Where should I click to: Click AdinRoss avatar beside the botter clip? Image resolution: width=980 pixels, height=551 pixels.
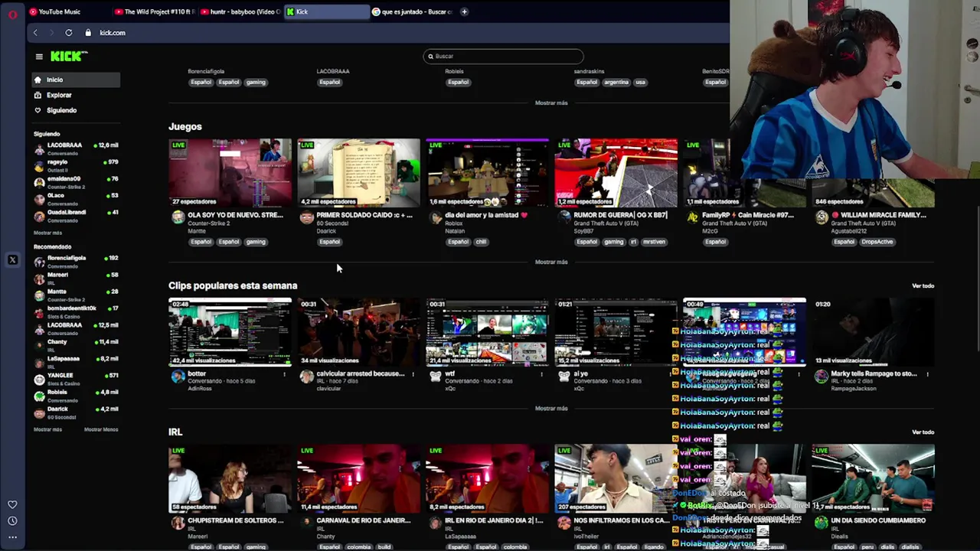[178, 377]
